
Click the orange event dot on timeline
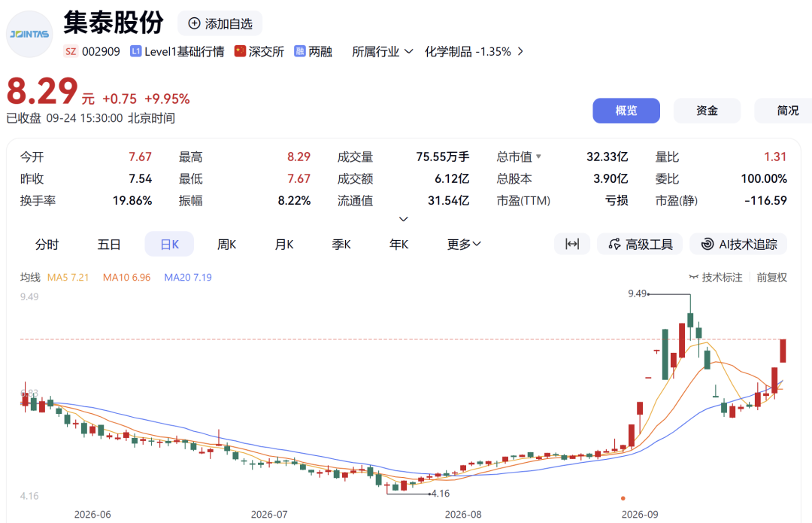click(623, 498)
